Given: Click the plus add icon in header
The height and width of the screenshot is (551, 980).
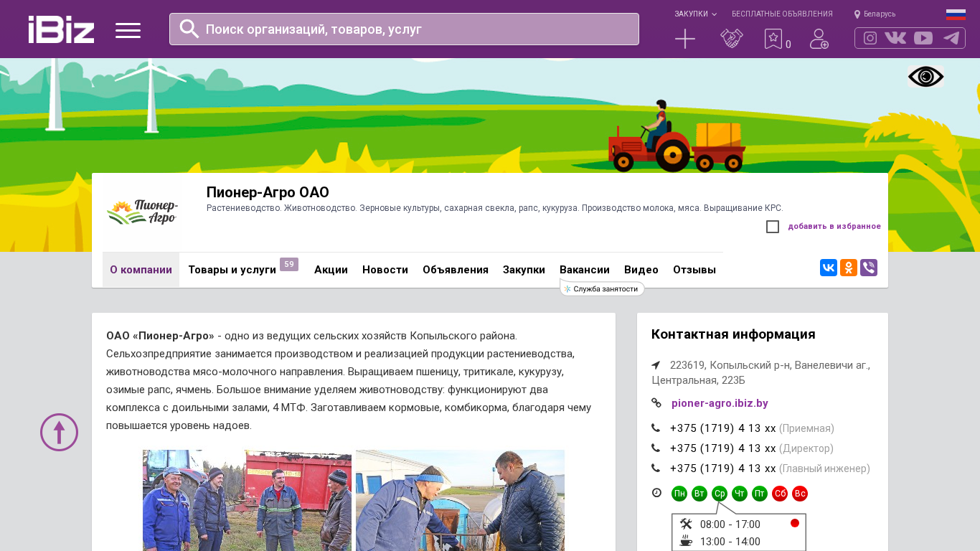Looking at the screenshot, I should tap(685, 39).
